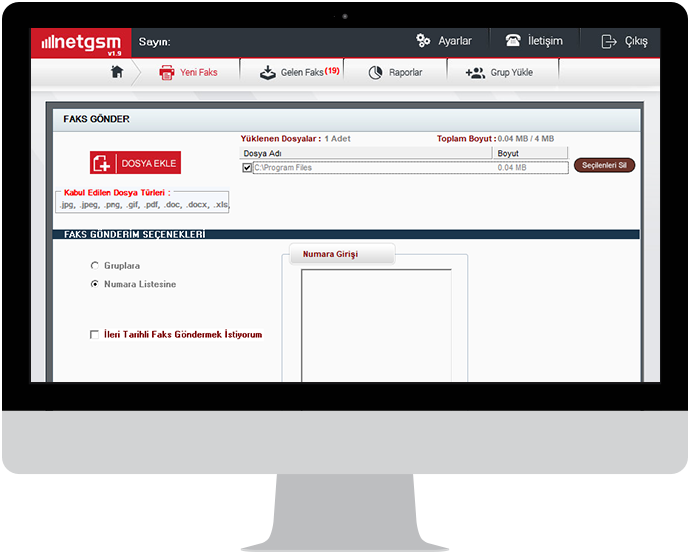Click the FAKS GÖNDER panel title
This screenshot has width=690, height=554.
point(96,119)
